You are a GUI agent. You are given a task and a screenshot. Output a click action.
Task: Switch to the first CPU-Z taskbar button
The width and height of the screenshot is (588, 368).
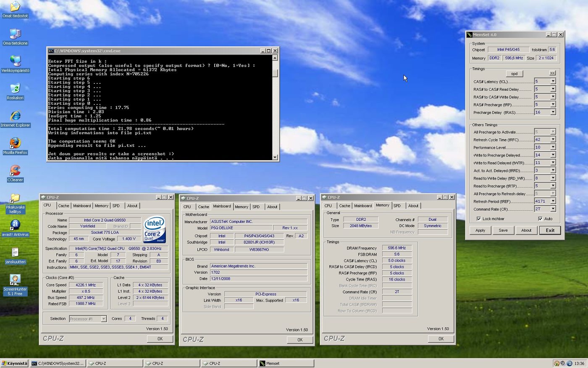click(115, 363)
